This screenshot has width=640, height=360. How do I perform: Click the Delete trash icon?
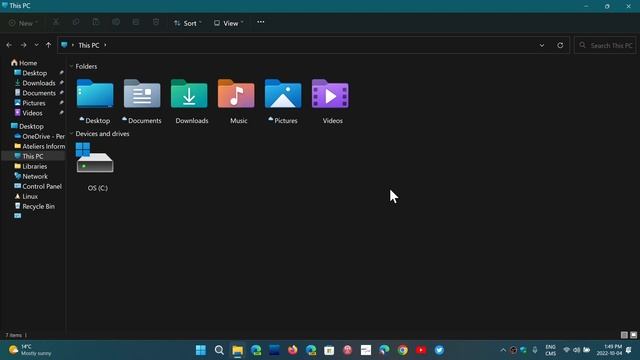[156, 22]
